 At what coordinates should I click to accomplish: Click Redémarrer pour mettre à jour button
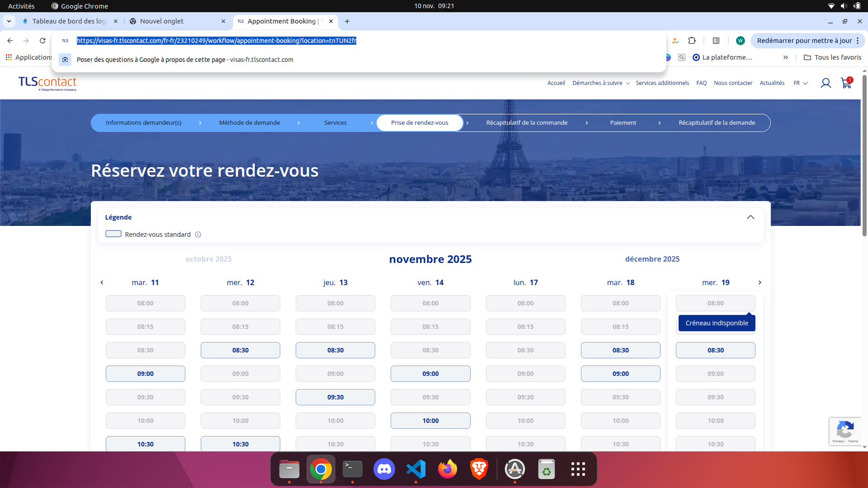tap(804, 41)
